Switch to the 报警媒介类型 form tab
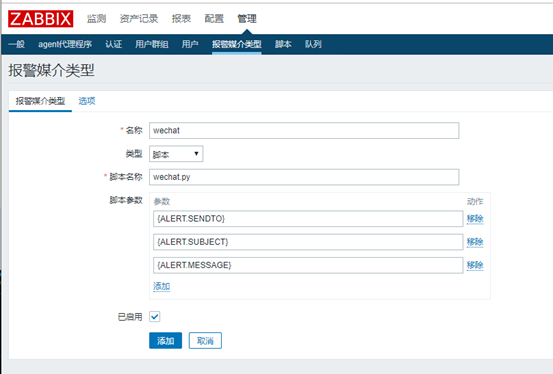553x374 pixels. tap(40, 101)
